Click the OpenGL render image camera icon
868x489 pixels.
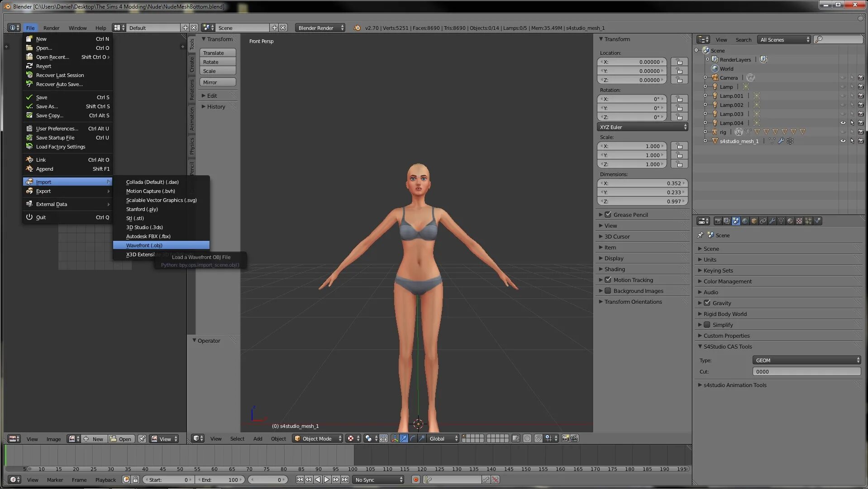[x=565, y=438]
